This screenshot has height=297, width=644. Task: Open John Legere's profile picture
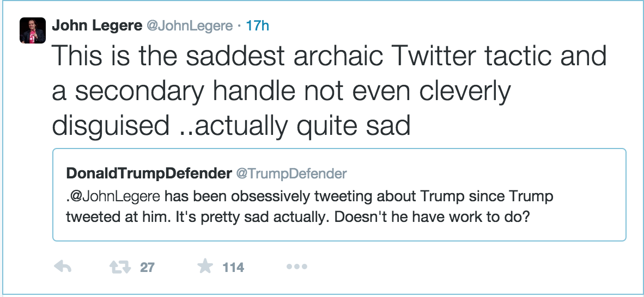click(33, 30)
